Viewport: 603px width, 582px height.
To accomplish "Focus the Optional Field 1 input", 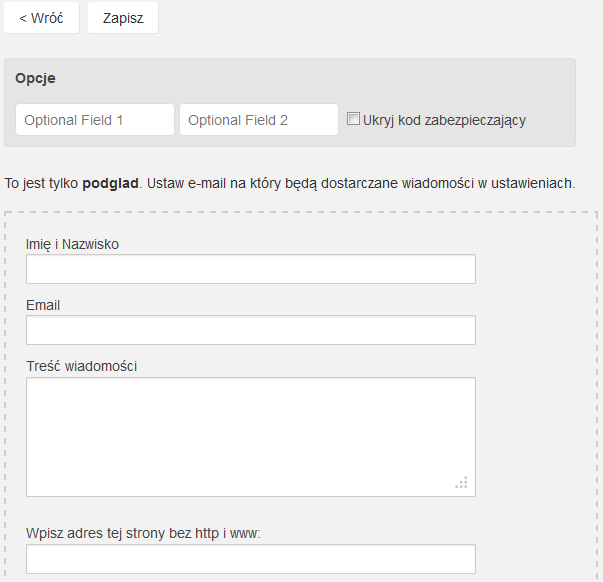I will tap(95, 120).
